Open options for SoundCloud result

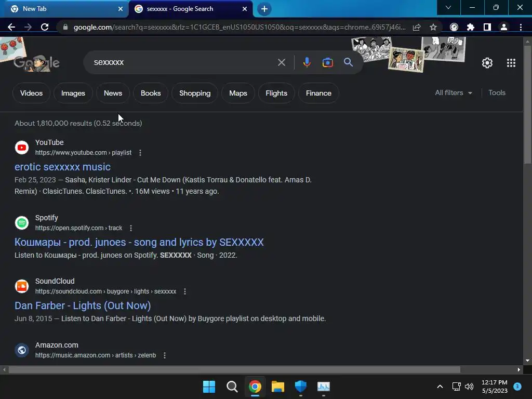click(185, 291)
